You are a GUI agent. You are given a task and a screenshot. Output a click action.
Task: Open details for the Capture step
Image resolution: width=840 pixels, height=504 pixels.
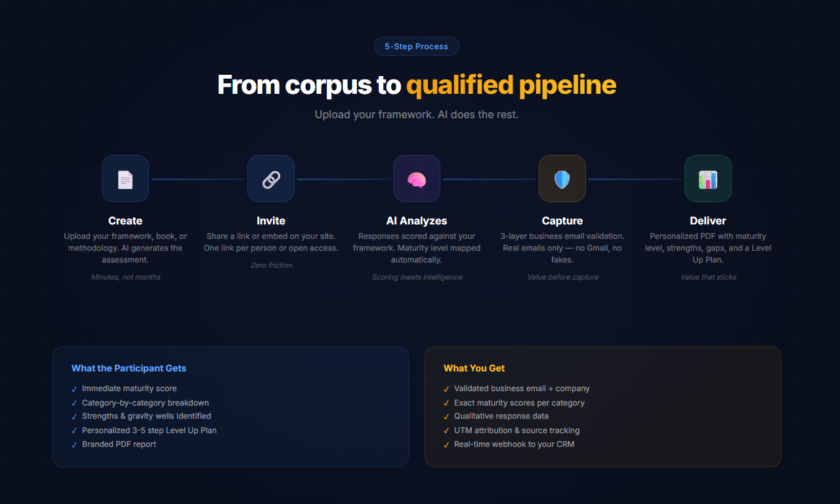(x=562, y=220)
